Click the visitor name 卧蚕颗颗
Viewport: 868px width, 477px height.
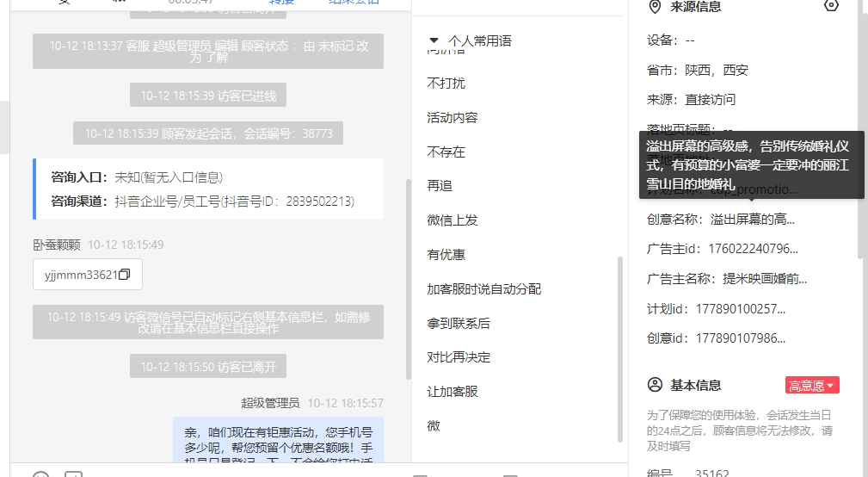tap(57, 245)
